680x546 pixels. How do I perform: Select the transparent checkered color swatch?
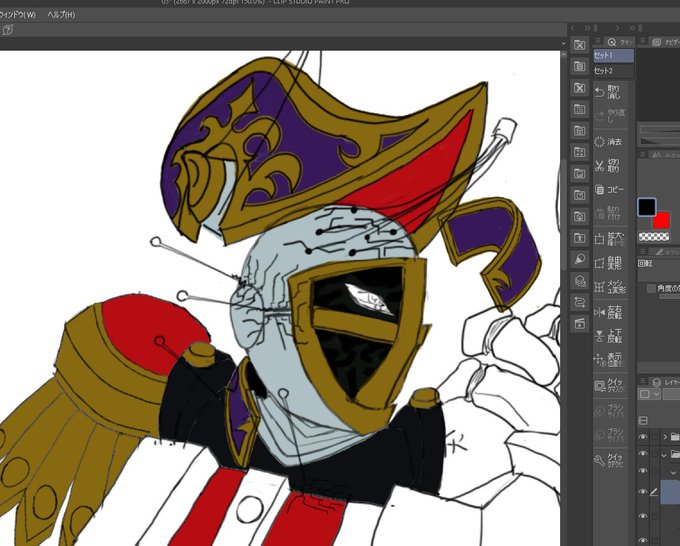654,236
